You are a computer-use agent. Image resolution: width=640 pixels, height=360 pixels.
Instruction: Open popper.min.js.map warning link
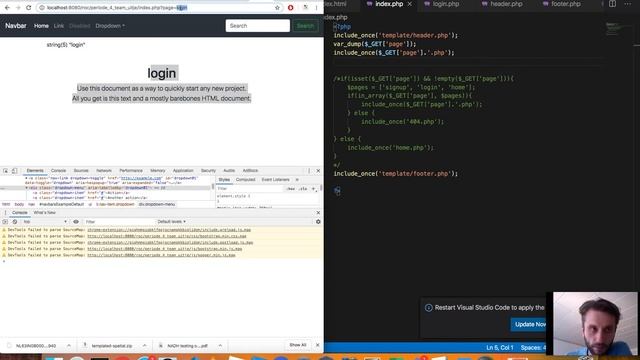161,255
